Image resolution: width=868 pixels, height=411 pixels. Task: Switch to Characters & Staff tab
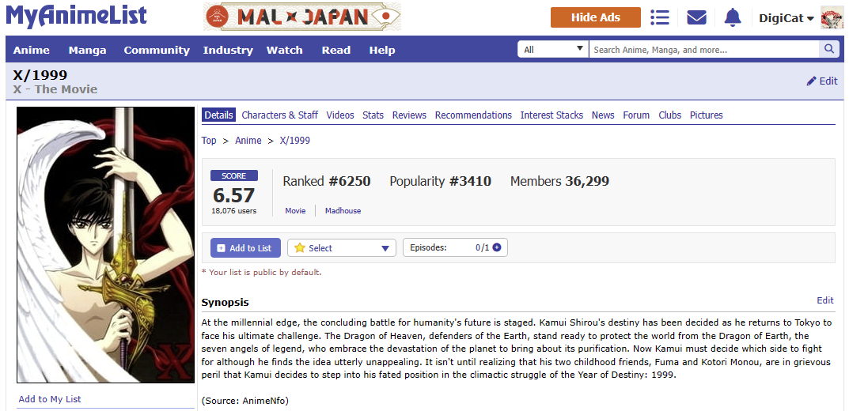click(x=279, y=115)
